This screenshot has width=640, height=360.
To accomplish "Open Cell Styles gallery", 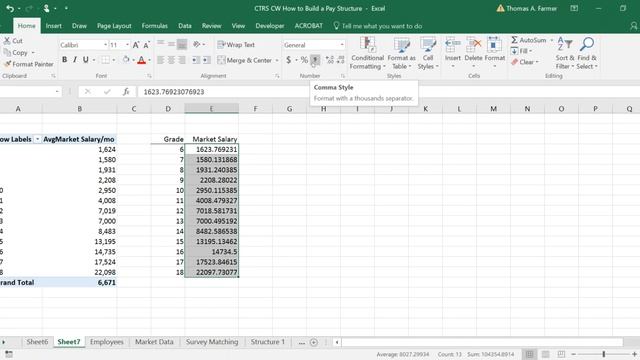I will click(x=428, y=53).
